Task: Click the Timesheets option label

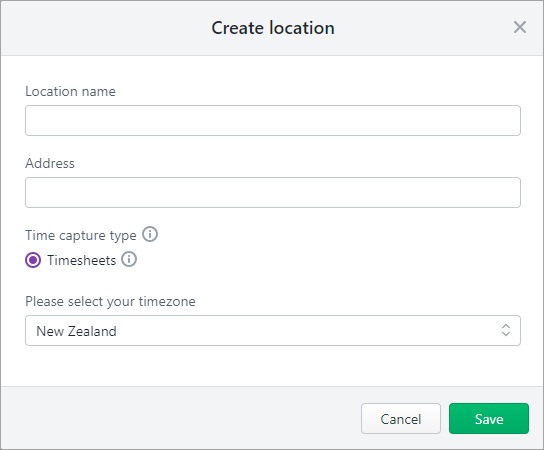Action: [82, 260]
